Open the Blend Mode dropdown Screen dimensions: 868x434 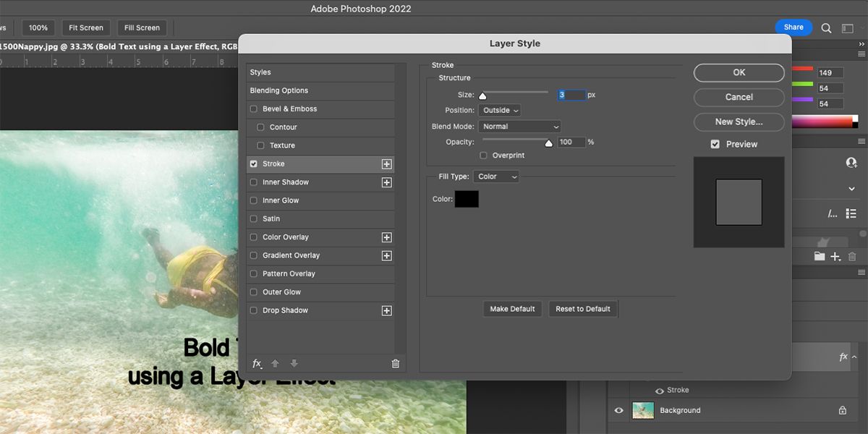(x=519, y=127)
